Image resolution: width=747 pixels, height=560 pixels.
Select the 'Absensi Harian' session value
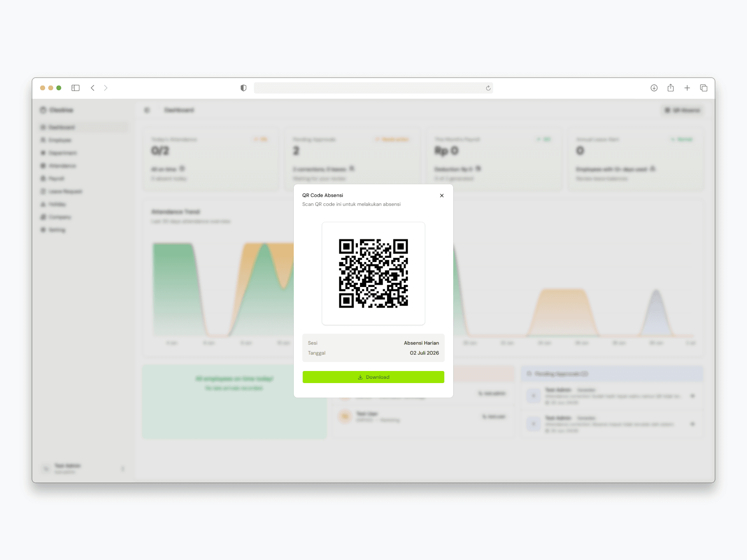[x=421, y=343]
